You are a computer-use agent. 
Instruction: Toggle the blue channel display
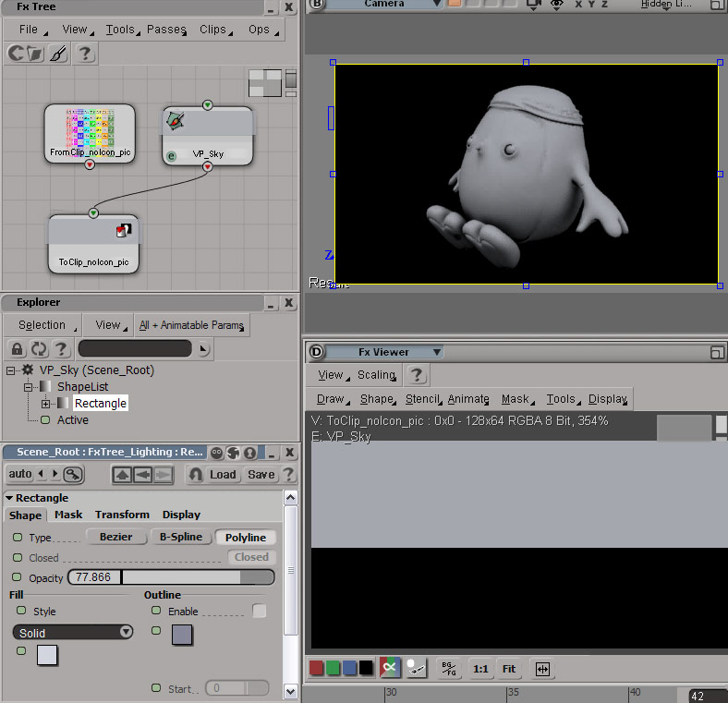tap(349, 668)
